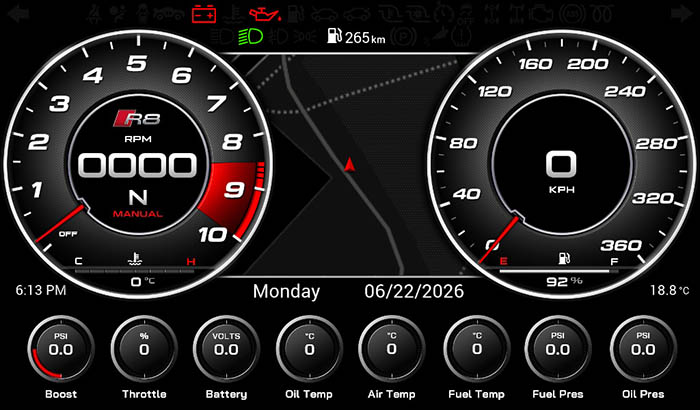The width and height of the screenshot is (700, 410).
Task: Tap the red MANUAL mode label
Action: 138,214
